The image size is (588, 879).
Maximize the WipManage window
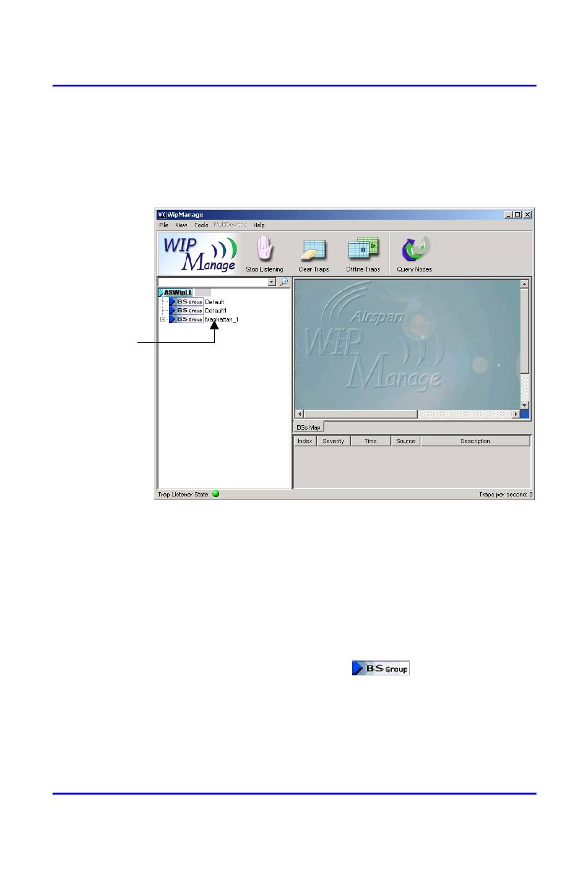(517, 215)
